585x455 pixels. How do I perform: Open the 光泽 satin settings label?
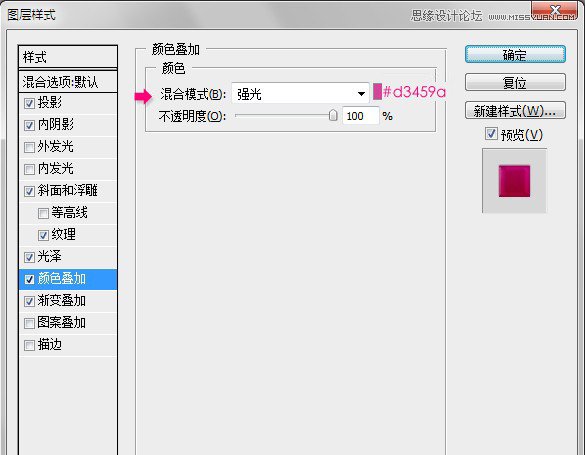tap(50, 256)
